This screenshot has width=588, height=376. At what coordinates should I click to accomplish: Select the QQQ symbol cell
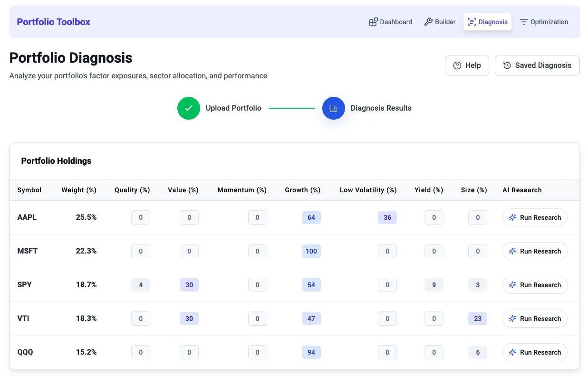(25, 352)
